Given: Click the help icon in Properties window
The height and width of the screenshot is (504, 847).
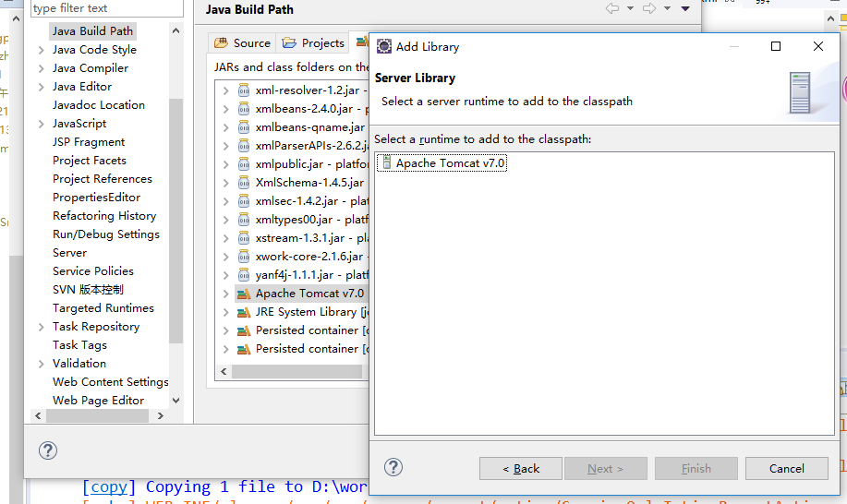Looking at the screenshot, I should (47, 450).
